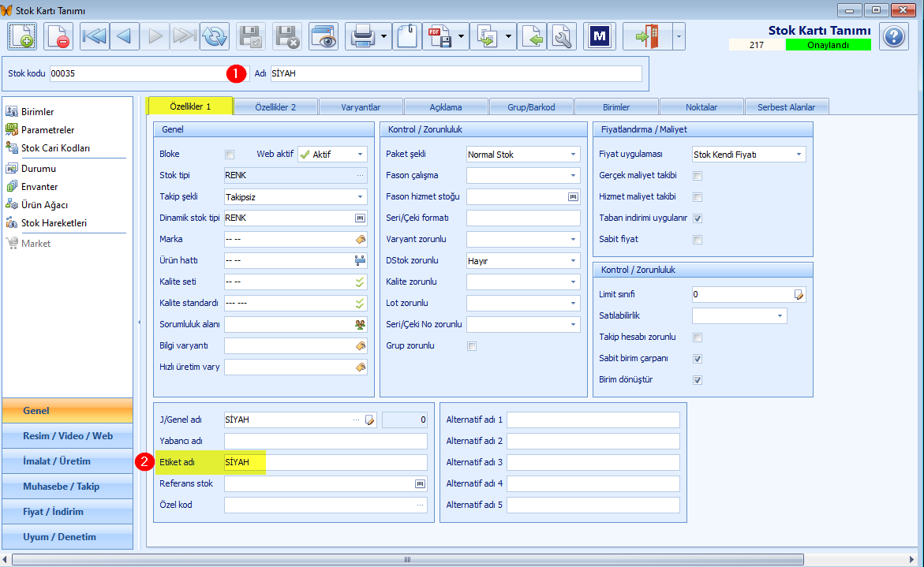The height and width of the screenshot is (567, 924).
Task: Click the page with green arrow icon
Action: point(533,36)
